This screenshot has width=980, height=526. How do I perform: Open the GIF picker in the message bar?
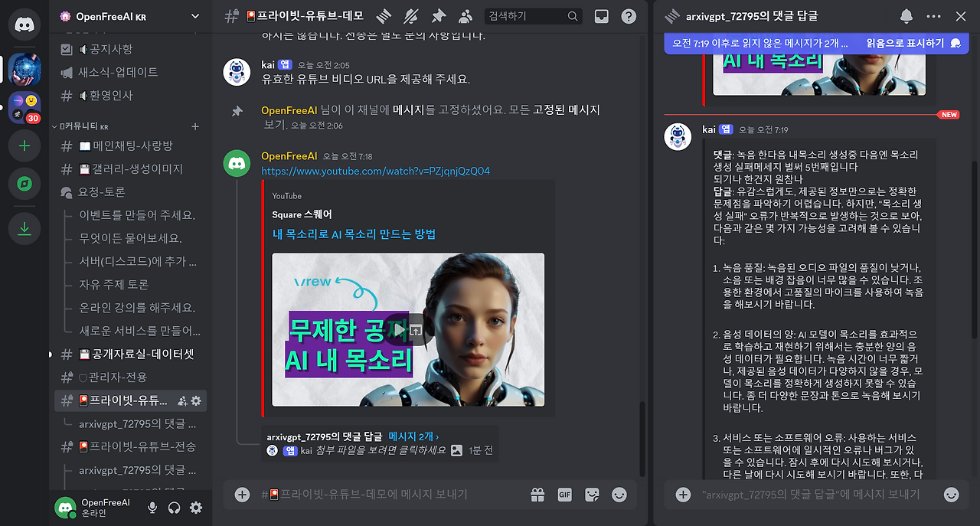tap(564, 495)
